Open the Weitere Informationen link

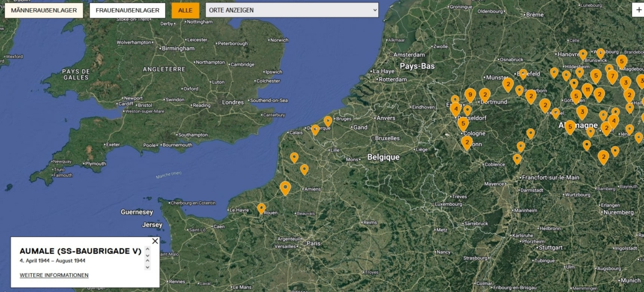[x=54, y=275]
